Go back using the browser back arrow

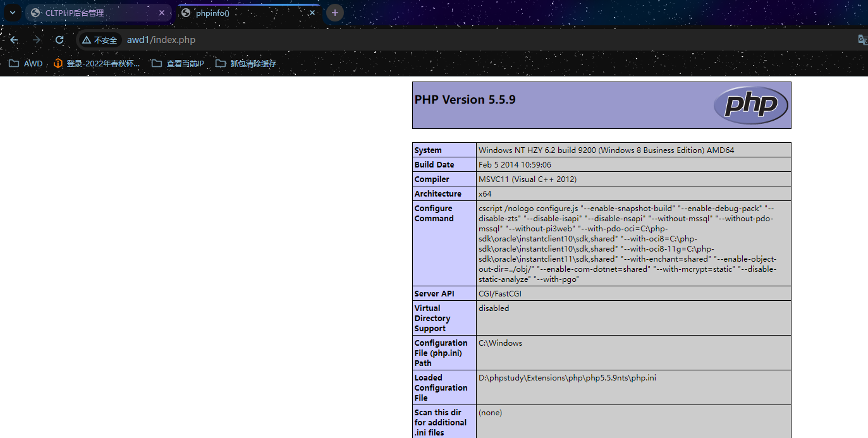click(x=14, y=40)
